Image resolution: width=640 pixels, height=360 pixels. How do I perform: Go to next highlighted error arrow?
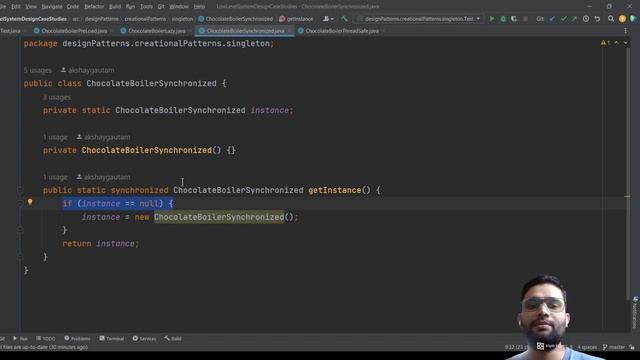625,43
